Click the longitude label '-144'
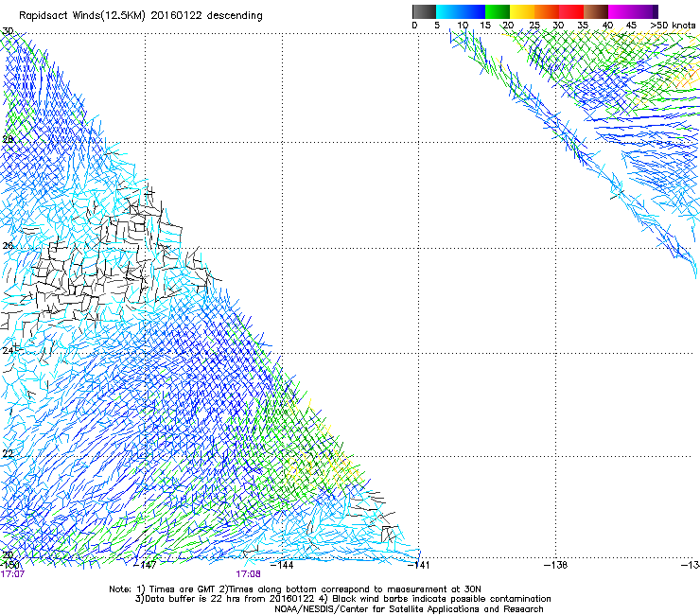Image resolution: width=700 pixels, height=615 pixels. [282, 565]
